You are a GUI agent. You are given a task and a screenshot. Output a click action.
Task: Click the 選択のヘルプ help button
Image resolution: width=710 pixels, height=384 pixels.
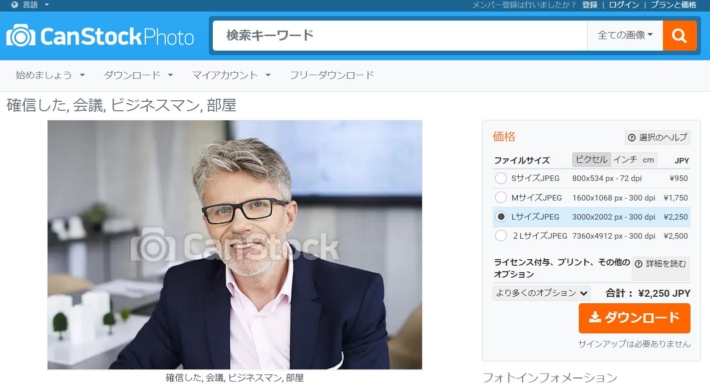point(657,137)
